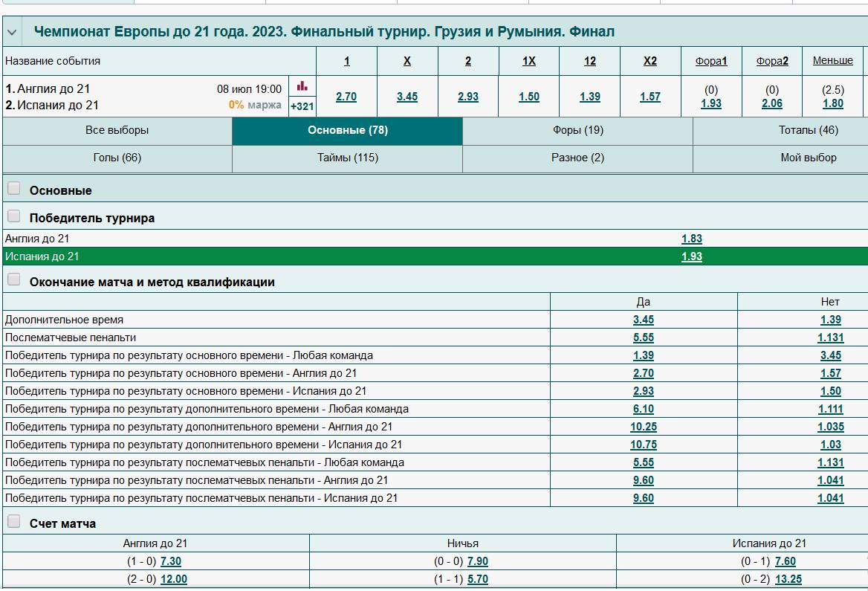Select the Голы (66) tab
This screenshot has width=868, height=591.
coord(117,158)
